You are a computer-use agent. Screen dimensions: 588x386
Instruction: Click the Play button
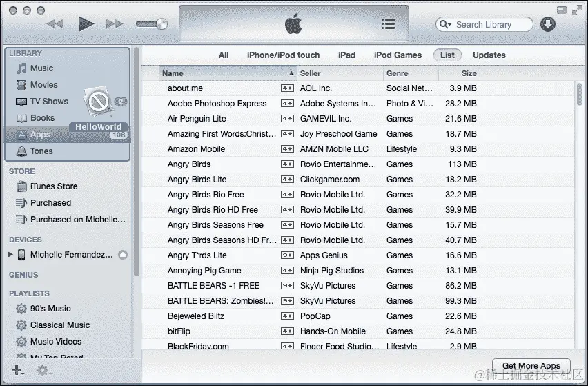pos(86,24)
